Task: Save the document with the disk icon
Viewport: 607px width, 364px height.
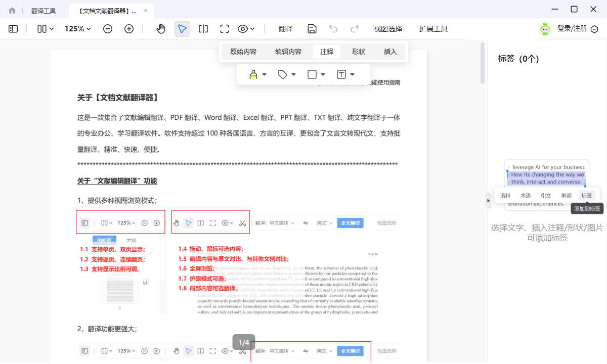Action: pyautogui.click(x=312, y=29)
